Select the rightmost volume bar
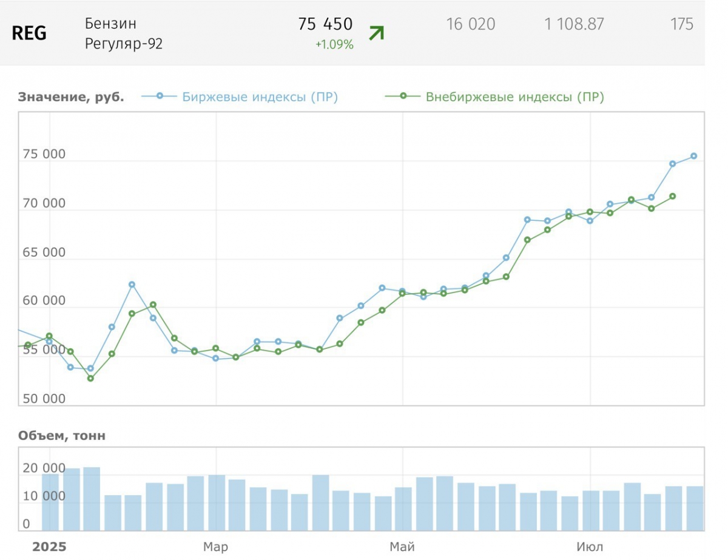This screenshot has width=728, height=560. [x=694, y=508]
